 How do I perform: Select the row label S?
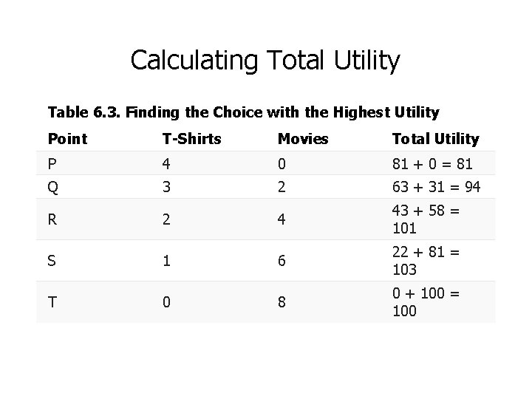point(52,261)
